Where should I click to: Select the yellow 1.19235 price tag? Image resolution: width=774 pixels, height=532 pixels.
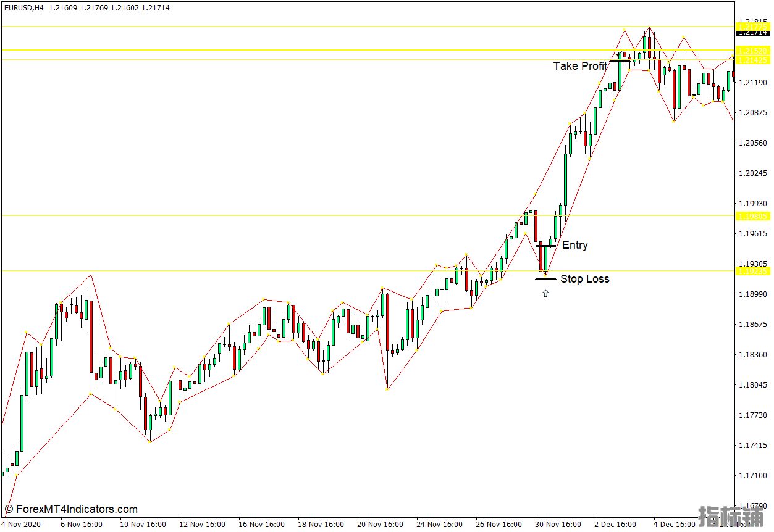pos(752,271)
